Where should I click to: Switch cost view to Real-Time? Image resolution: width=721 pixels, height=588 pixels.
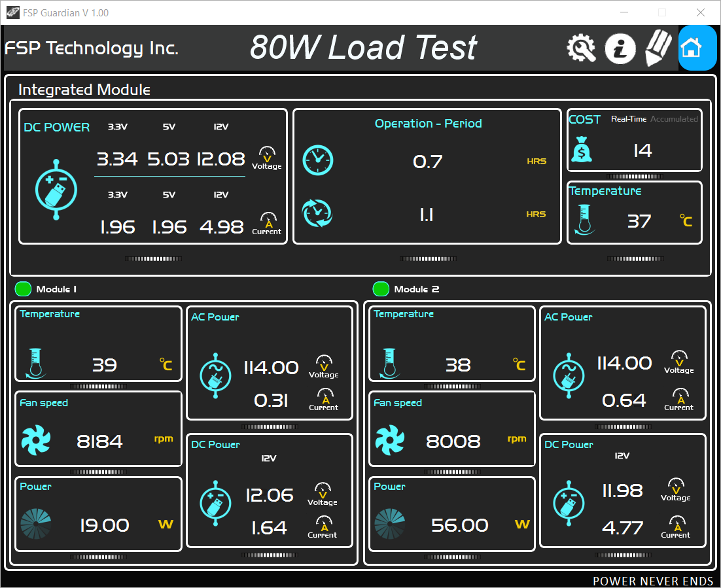point(629,118)
